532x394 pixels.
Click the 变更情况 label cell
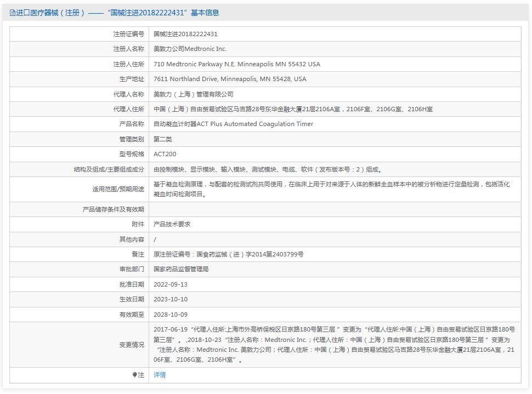[79, 345]
